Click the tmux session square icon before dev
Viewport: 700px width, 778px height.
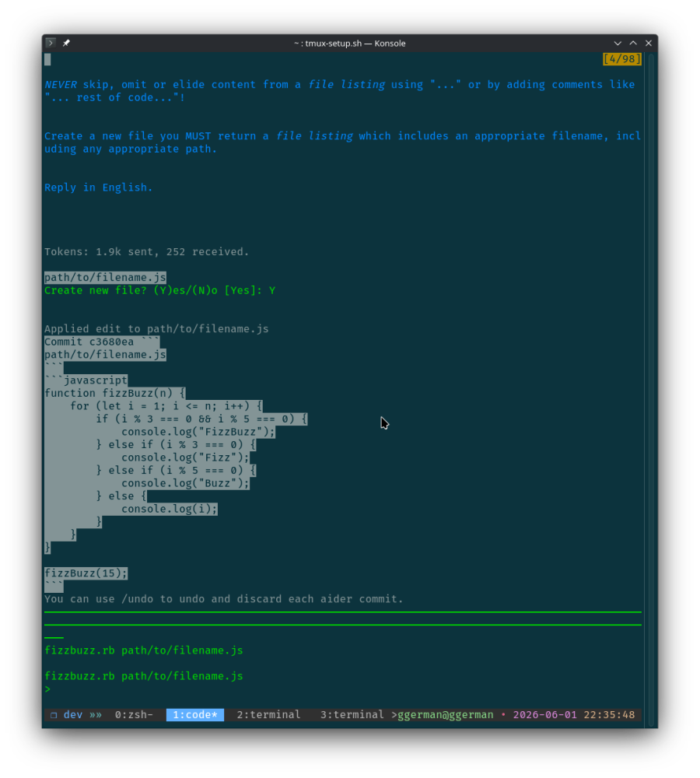click(54, 715)
